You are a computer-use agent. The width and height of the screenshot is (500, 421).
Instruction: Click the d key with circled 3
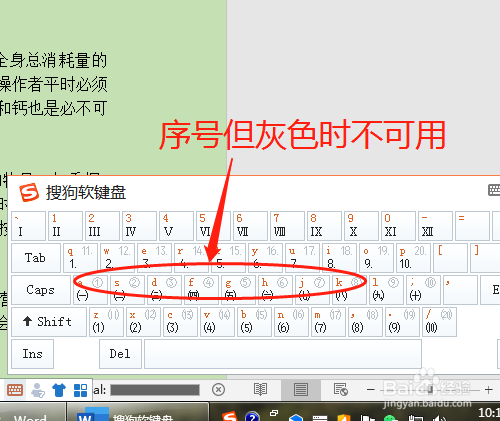pyautogui.click(x=164, y=290)
